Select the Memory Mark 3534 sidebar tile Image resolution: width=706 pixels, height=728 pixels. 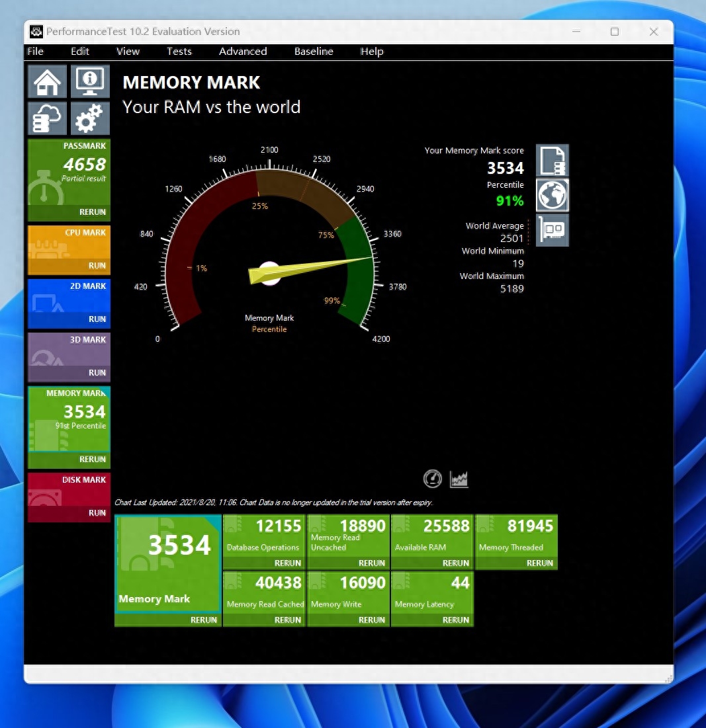(x=69, y=419)
